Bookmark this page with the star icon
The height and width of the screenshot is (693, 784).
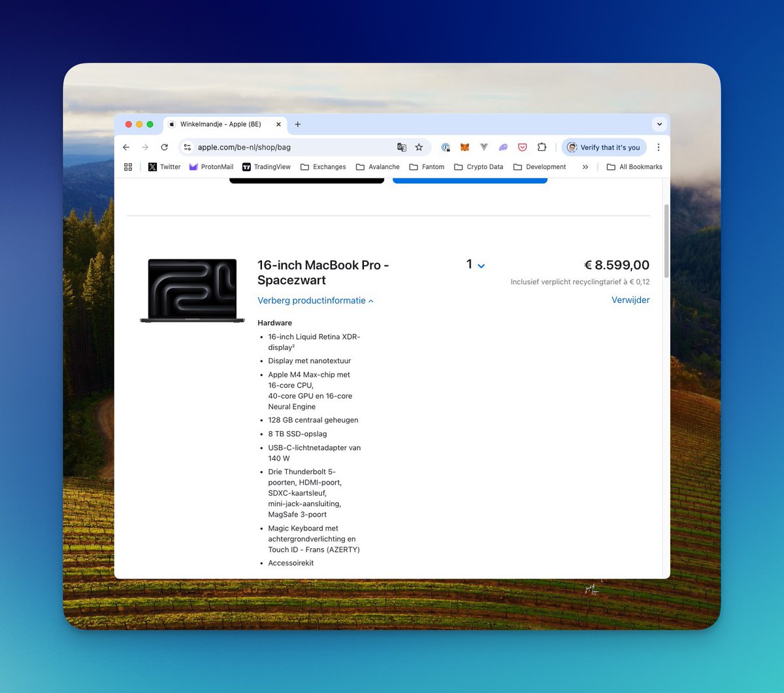419,148
